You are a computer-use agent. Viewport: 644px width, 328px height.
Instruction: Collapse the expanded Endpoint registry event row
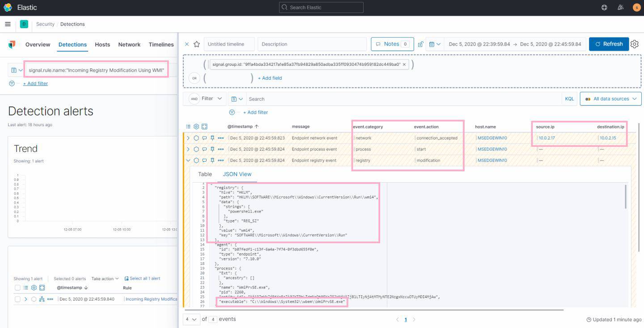pos(188,160)
